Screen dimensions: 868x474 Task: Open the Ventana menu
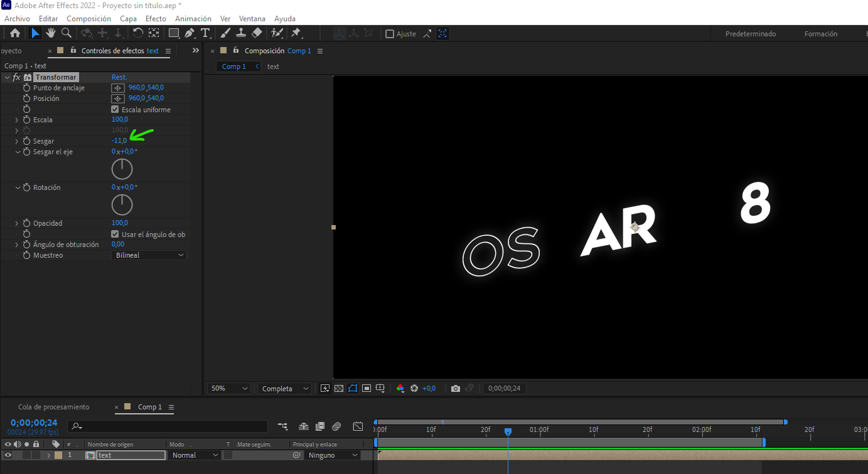tap(252, 19)
